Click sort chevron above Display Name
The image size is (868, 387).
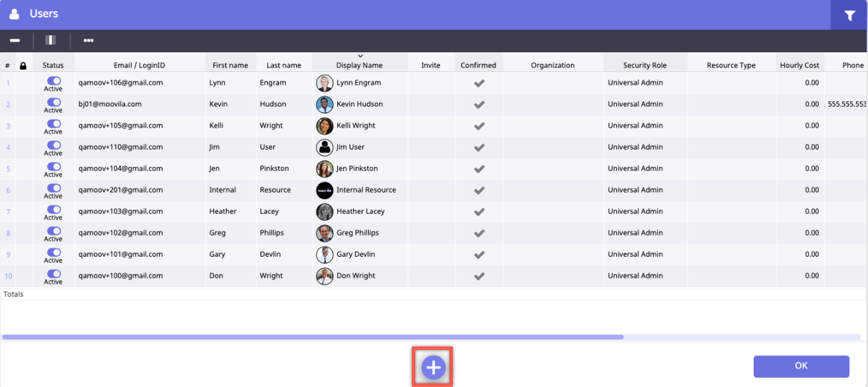click(x=360, y=56)
